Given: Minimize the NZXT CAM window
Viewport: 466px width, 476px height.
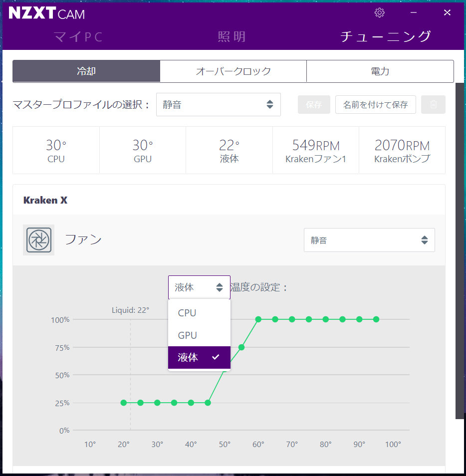Looking at the screenshot, I should pos(414,12).
